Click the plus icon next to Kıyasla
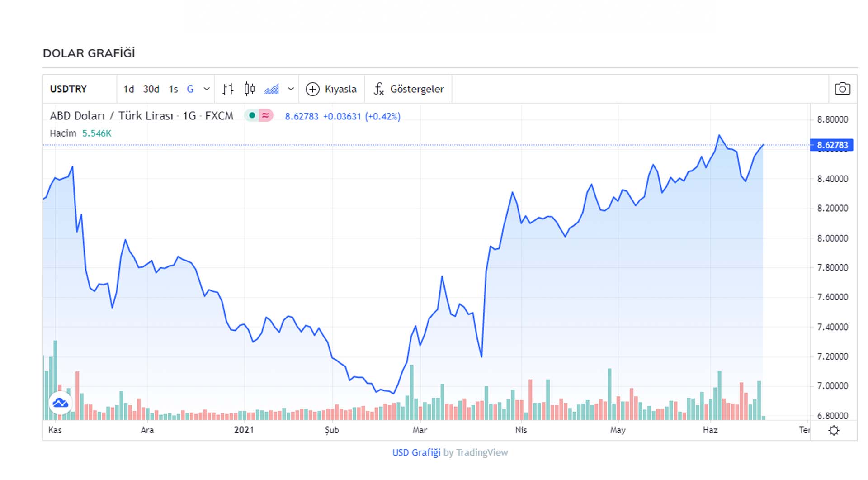 (x=313, y=89)
